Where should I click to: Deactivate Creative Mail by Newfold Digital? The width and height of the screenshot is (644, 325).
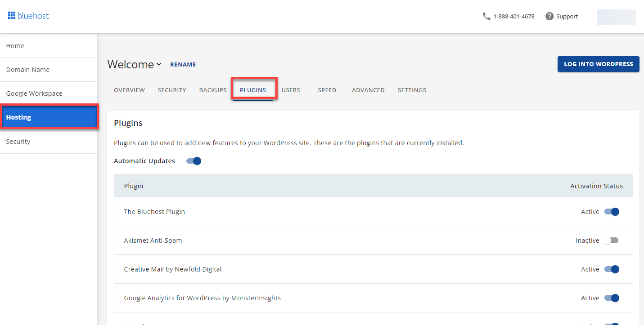pos(613,269)
